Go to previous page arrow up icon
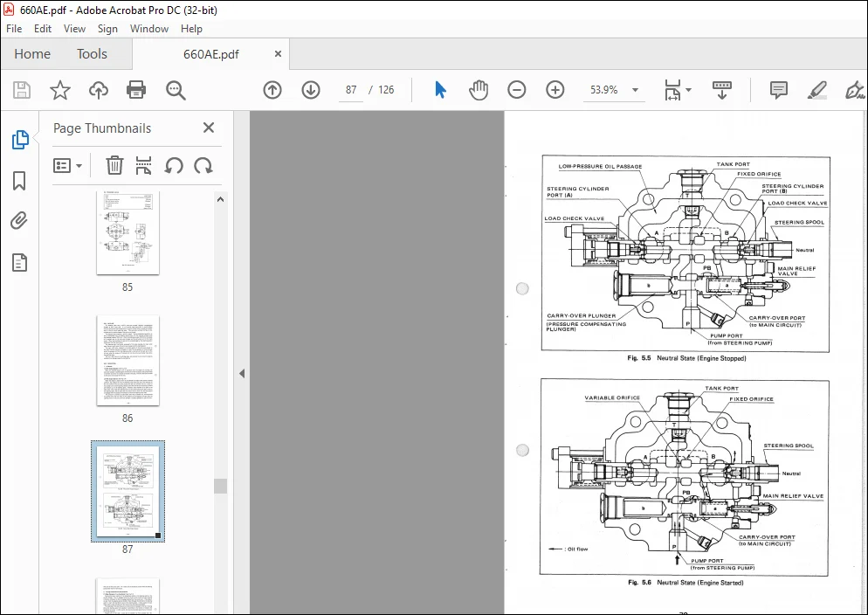868x615 pixels. click(x=272, y=90)
